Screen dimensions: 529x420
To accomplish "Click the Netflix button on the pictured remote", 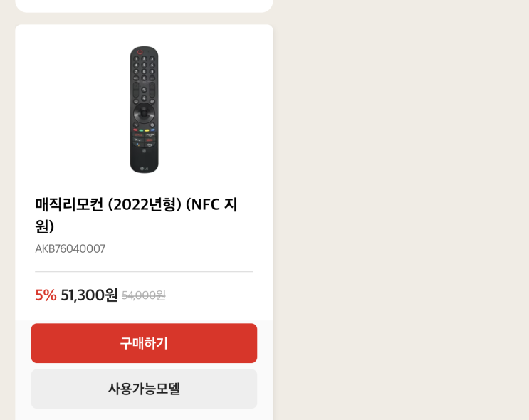I will tap(137, 135).
